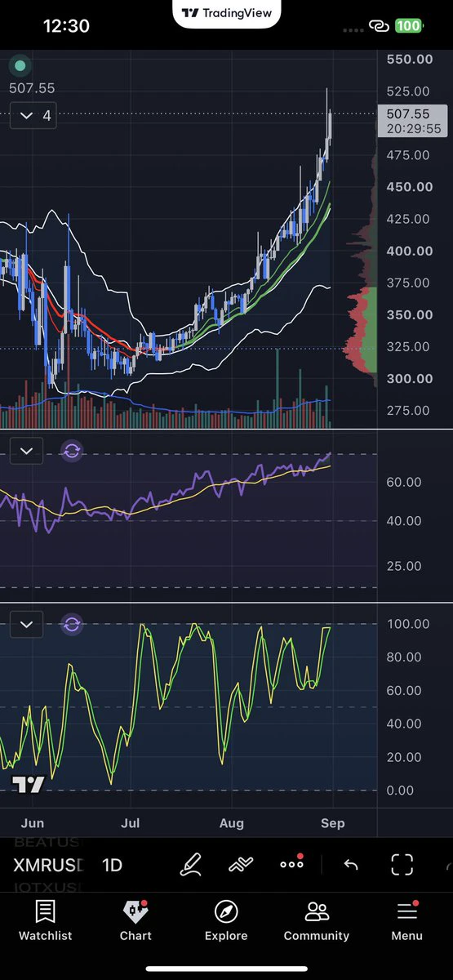The width and height of the screenshot is (453, 980).
Task: Tap TradingView logo watermark in chart
Action: [27, 785]
